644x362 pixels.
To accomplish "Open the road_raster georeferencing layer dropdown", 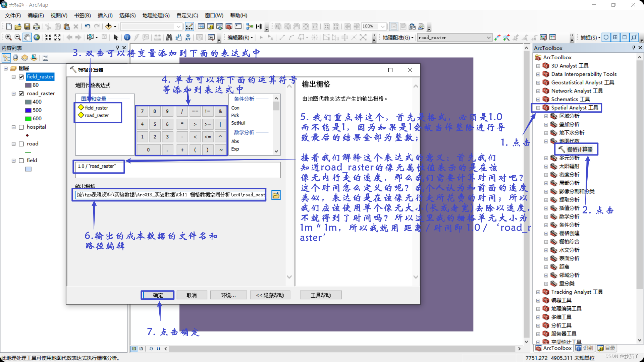I will click(x=489, y=38).
